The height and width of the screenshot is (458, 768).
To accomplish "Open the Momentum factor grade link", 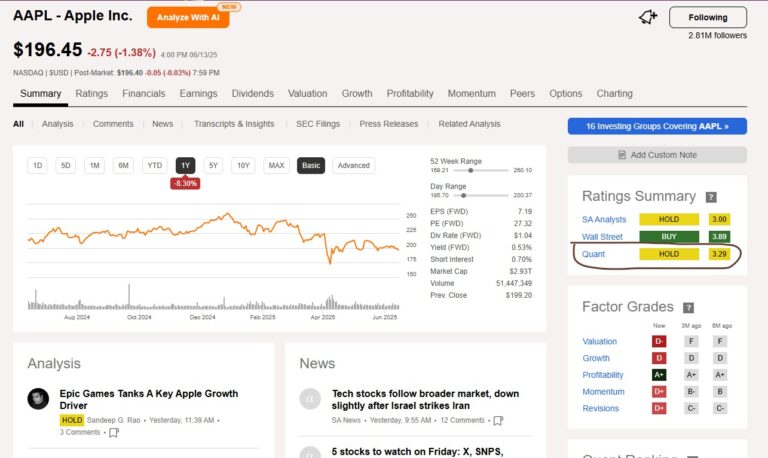I will pos(603,391).
